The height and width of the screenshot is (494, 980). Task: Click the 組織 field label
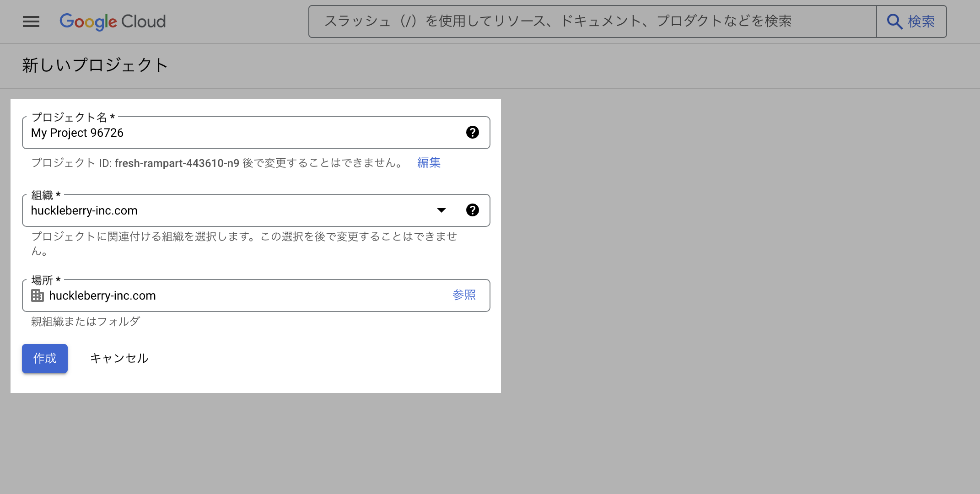coord(42,195)
